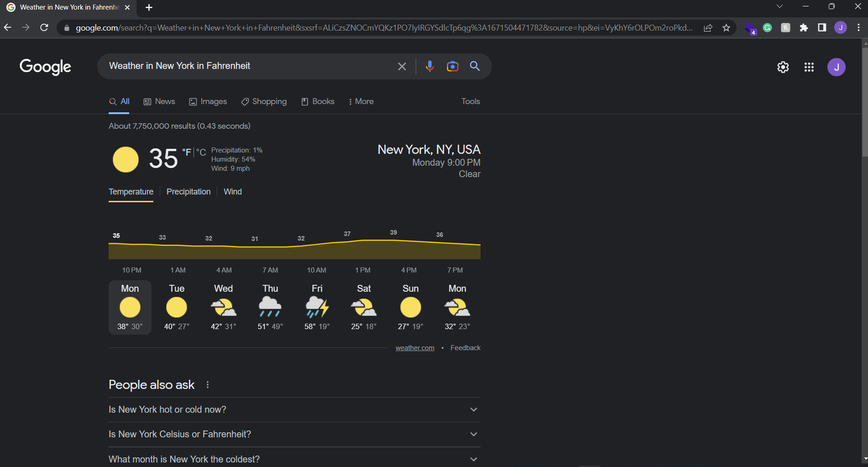
Task: Expand "Is New York hot or cold now?"
Action: (x=294, y=409)
